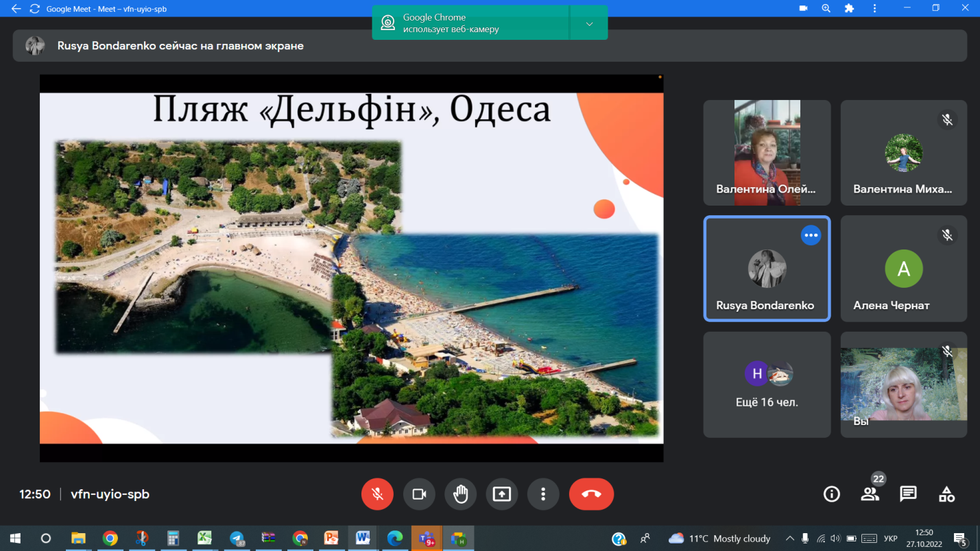Click the red leave call button
The height and width of the screenshot is (551, 980).
coord(591,494)
